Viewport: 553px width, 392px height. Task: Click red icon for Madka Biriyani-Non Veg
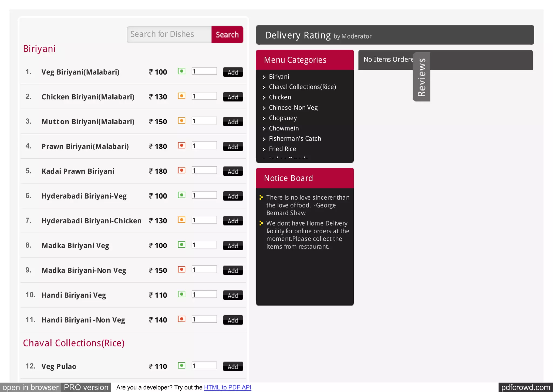coord(181,270)
